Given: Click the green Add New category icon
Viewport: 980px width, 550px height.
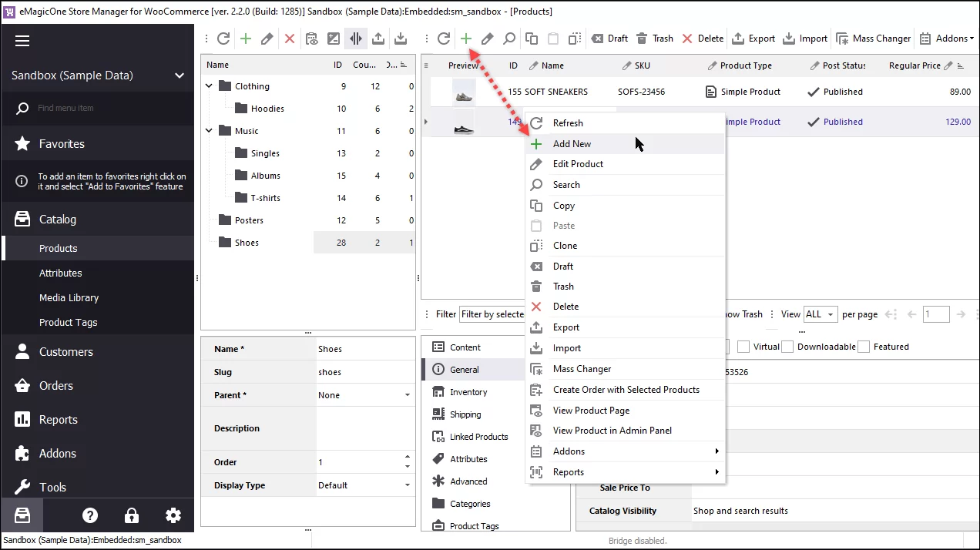Looking at the screenshot, I should tap(246, 38).
